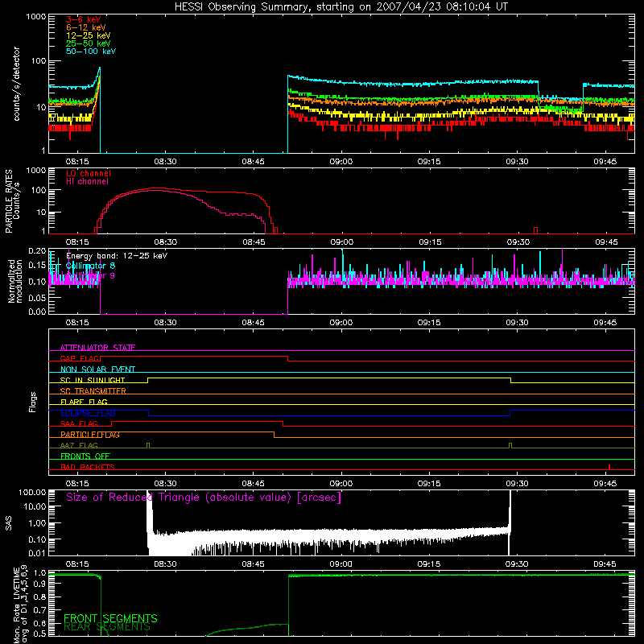Click the "SC IN SUNLIGHT" flag label
This screenshot has height=644, width=644.
coord(93,380)
